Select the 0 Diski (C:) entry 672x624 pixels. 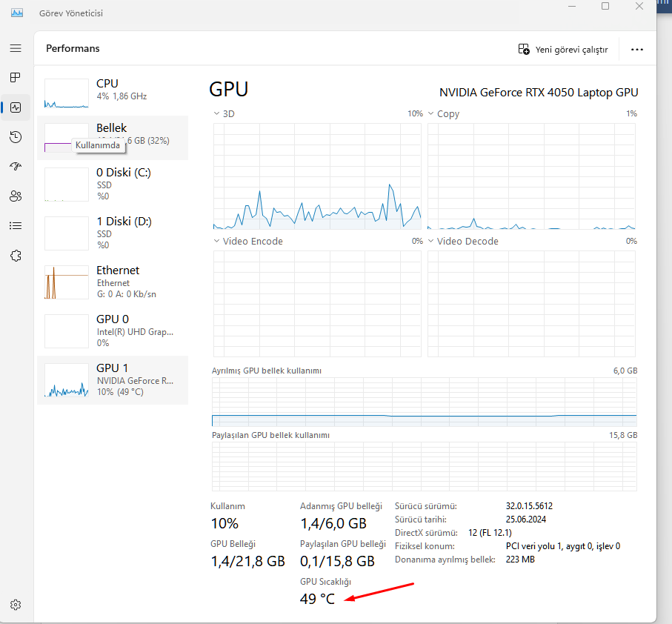click(113, 182)
